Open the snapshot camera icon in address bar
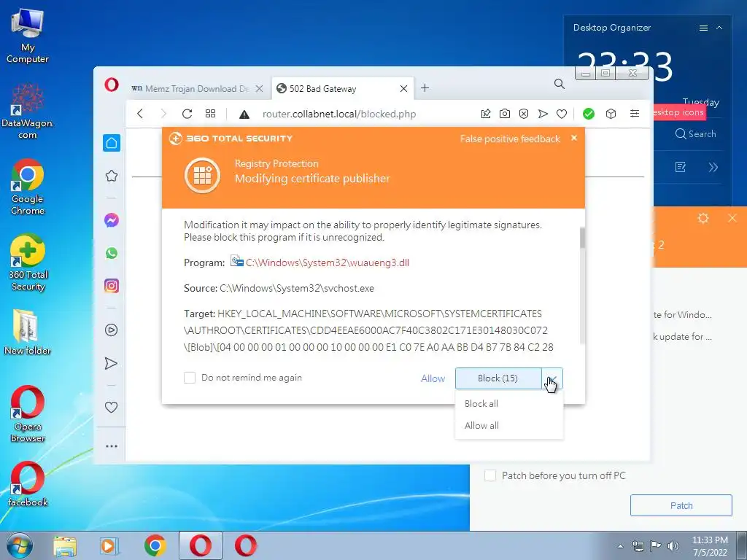Image resolution: width=747 pixels, height=560 pixels. pyautogui.click(x=505, y=114)
